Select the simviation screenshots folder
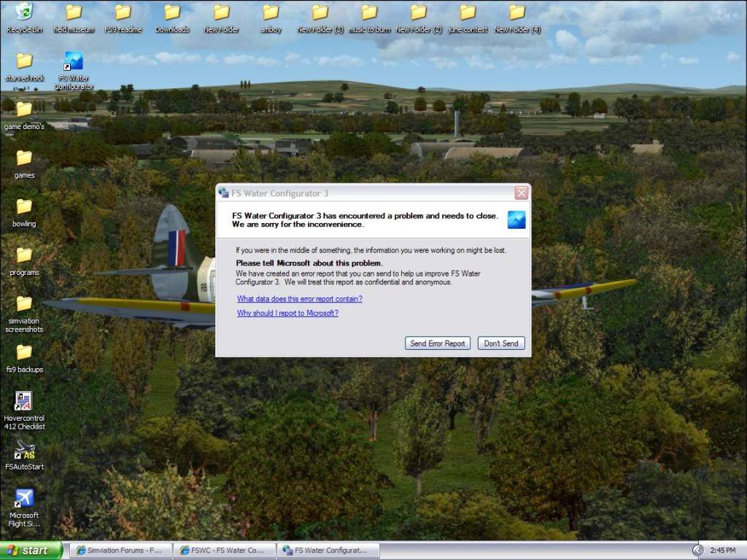 (24, 314)
